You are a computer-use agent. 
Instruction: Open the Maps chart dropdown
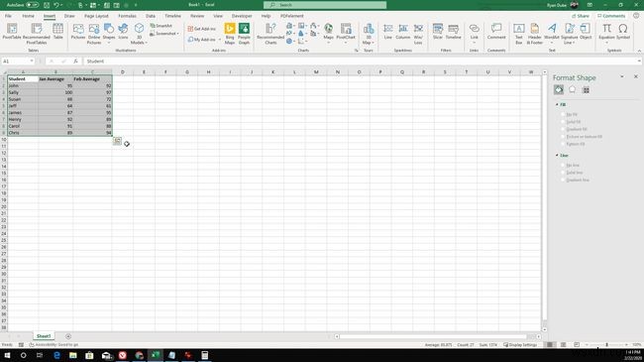(x=329, y=33)
